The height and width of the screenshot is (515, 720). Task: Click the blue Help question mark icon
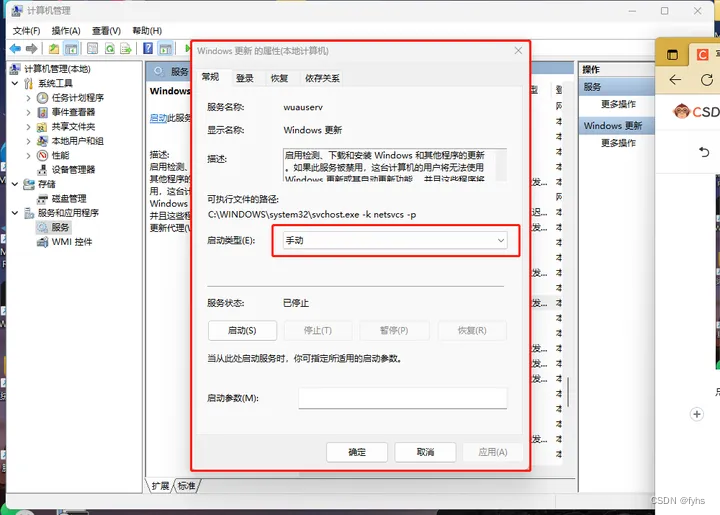[148, 48]
